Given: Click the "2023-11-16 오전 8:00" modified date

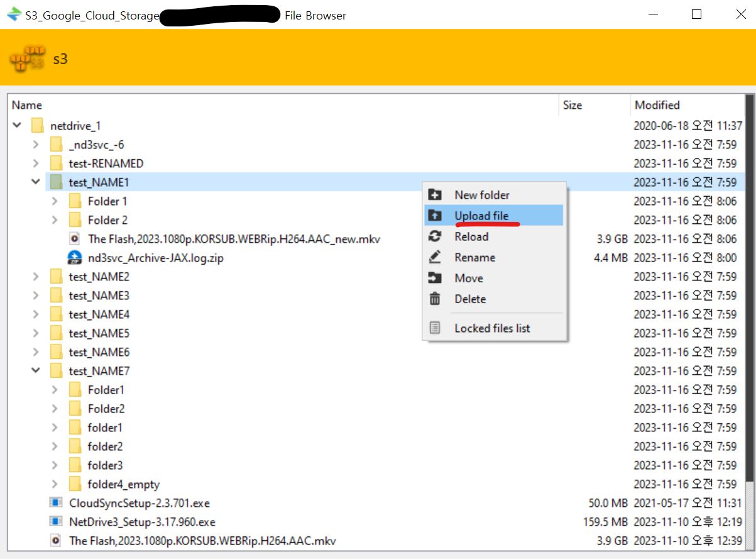Looking at the screenshot, I should click(685, 258).
